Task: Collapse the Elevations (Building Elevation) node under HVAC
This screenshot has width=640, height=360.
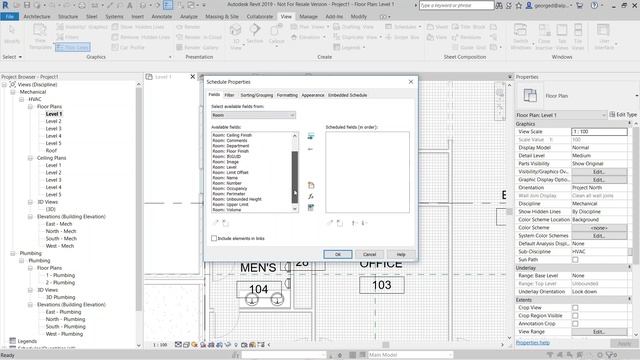Action: tap(30, 217)
